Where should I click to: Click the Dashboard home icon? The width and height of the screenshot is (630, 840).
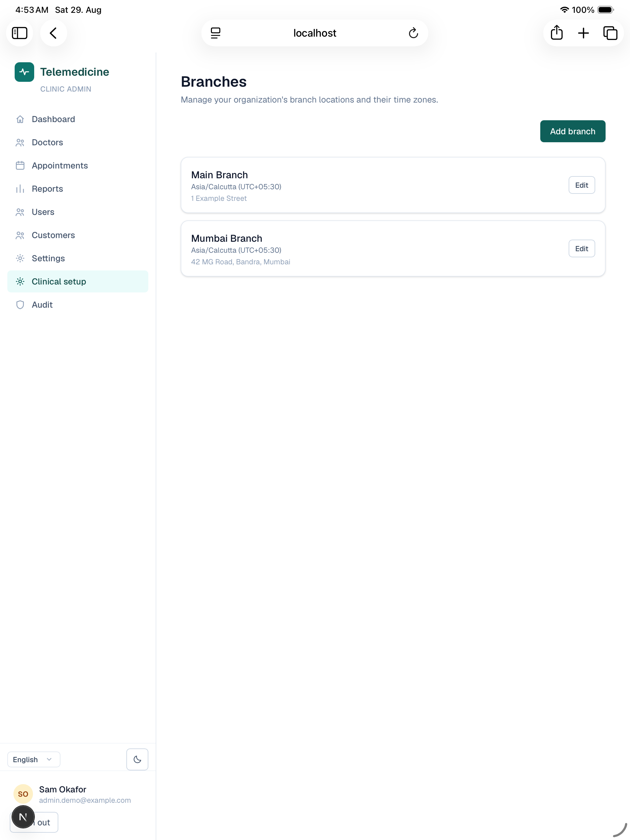(20, 119)
